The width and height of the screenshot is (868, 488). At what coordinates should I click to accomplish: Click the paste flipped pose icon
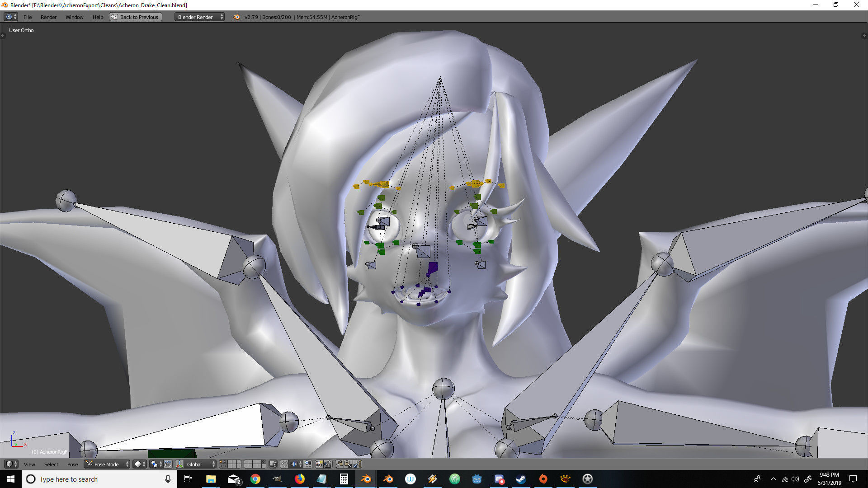pyautogui.click(x=357, y=464)
